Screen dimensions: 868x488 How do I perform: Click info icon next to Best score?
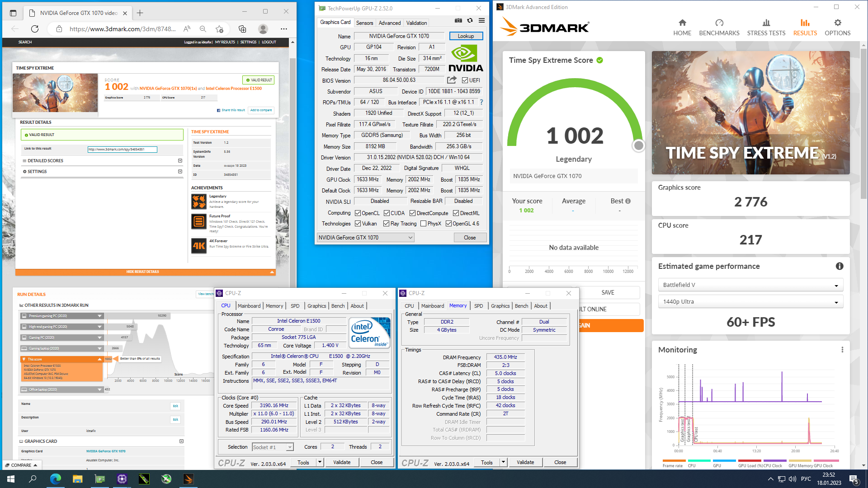(628, 201)
